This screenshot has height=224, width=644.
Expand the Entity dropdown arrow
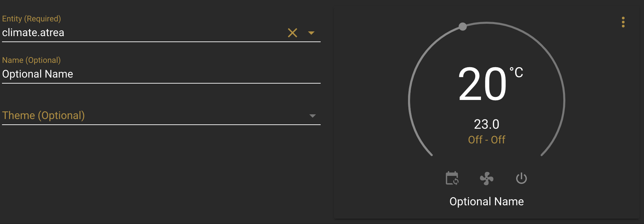pyautogui.click(x=311, y=33)
